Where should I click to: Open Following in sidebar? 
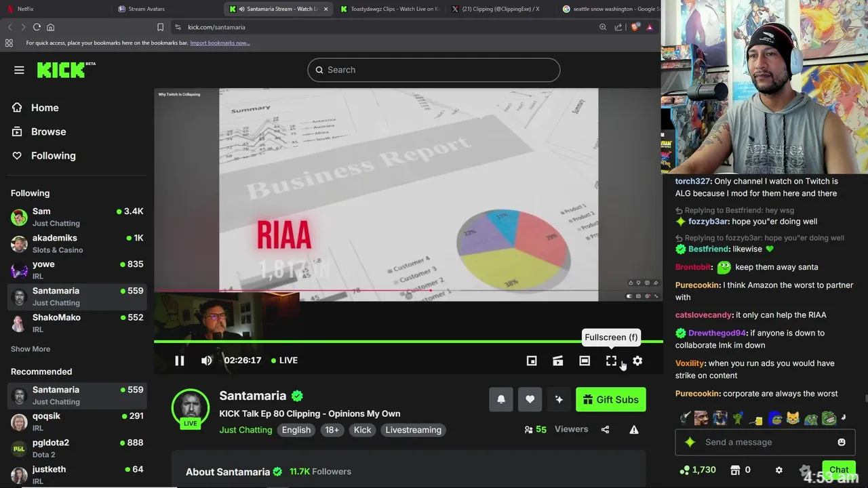[43, 155]
